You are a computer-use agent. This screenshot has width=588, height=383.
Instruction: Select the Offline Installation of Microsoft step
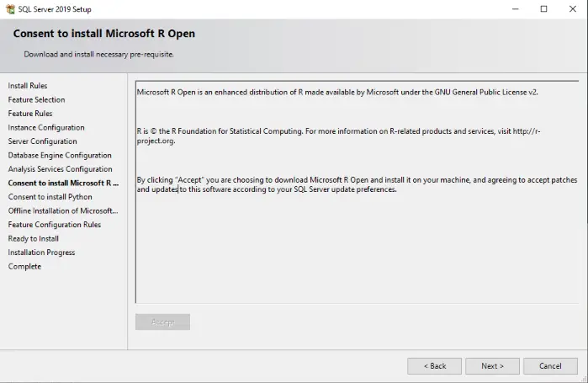pyautogui.click(x=63, y=210)
